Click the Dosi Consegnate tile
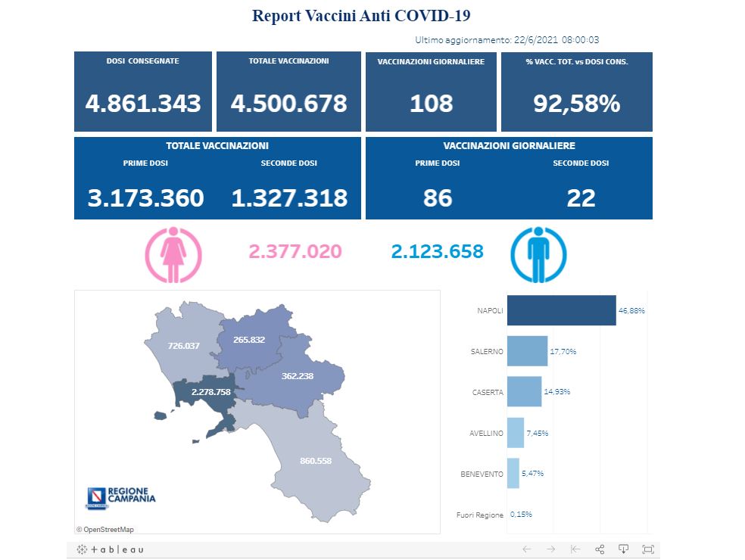This screenshot has height=560, width=745. [142, 92]
